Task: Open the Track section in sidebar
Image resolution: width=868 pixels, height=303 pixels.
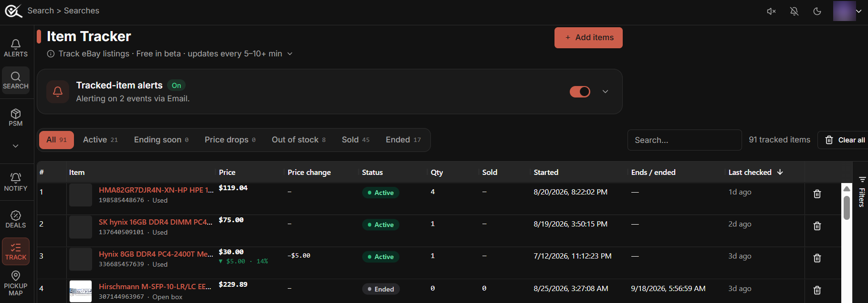Action: tap(16, 251)
